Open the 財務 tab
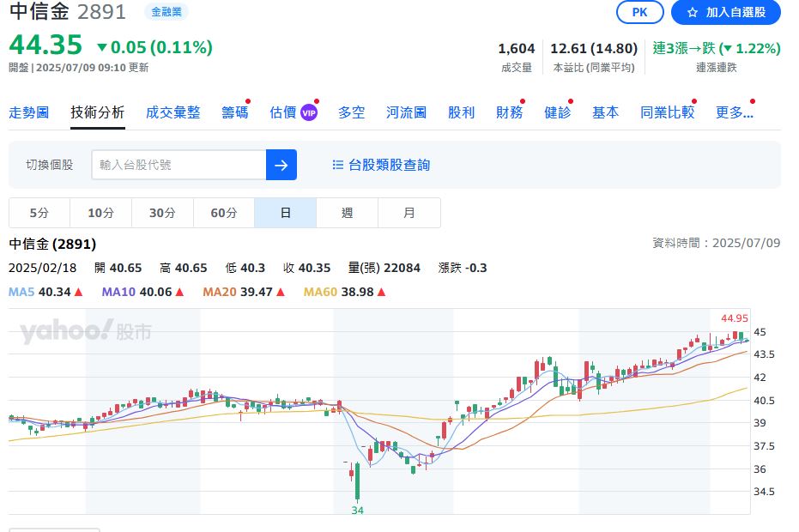The height and width of the screenshot is (532, 799). 510,112
